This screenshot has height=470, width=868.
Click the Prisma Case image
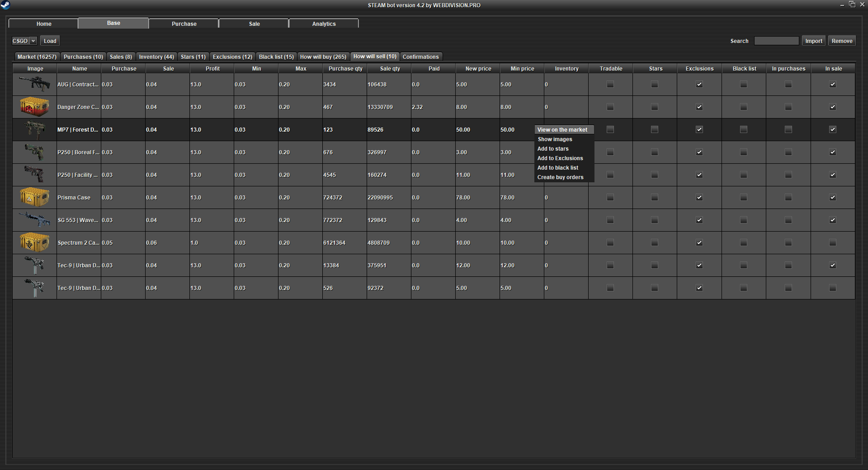click(x=34, y=197)
